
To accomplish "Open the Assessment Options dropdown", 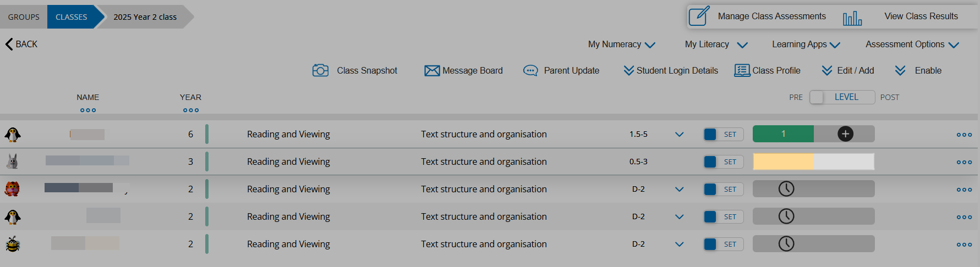I will 912,44.
